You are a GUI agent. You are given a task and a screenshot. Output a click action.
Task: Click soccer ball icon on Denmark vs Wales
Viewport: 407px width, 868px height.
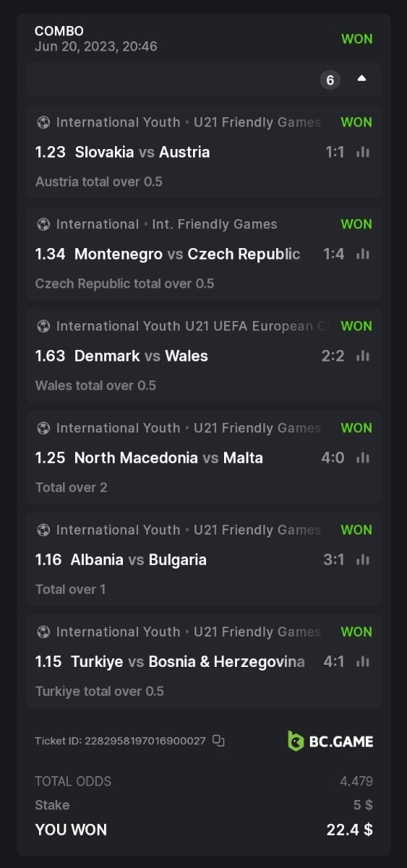43,326
